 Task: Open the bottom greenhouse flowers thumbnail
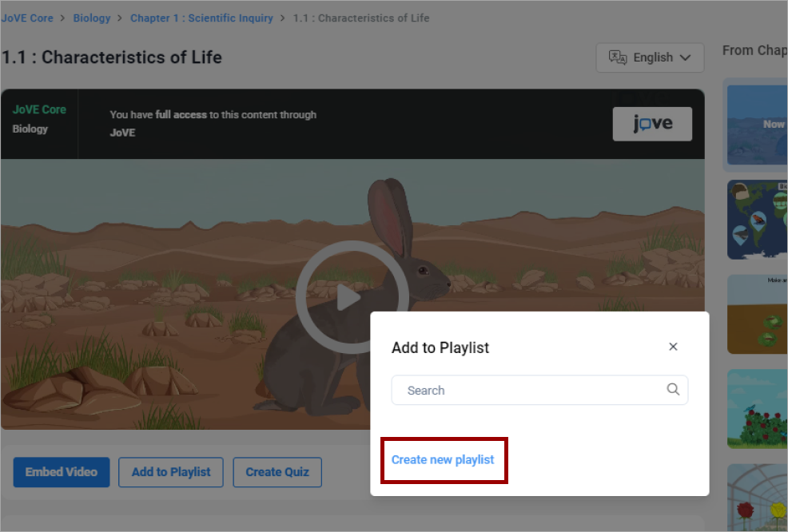(x=756, y=498)
